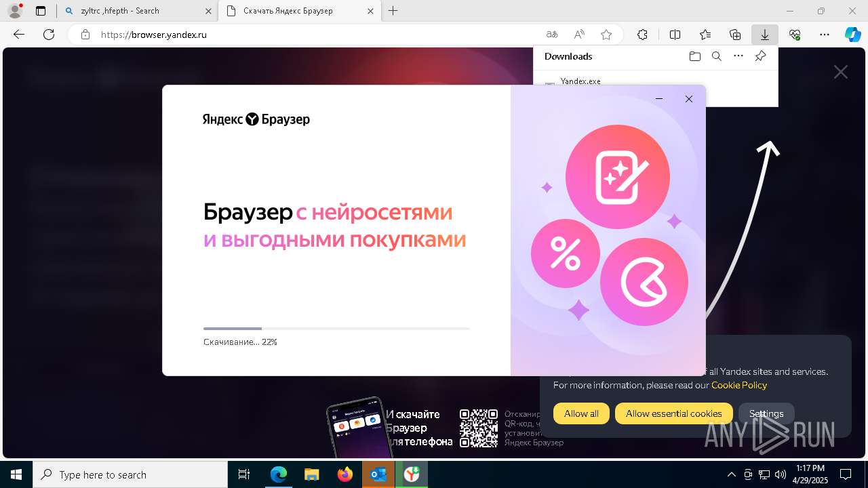Close the Yandex installer window
Image resolution: width=868 pixels, height=488 pixels.
tap(689, 99)
